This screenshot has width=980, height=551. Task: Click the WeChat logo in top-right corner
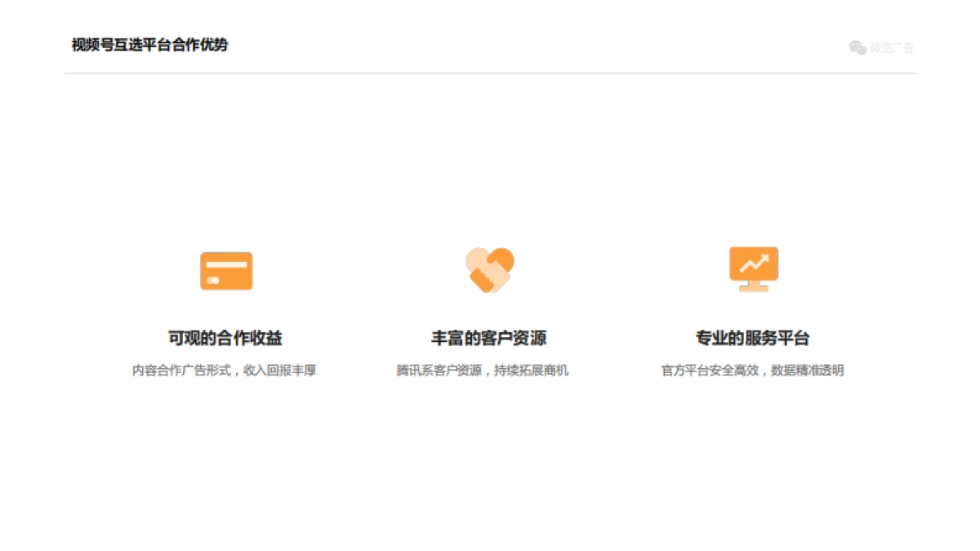[x=857, y=48]
